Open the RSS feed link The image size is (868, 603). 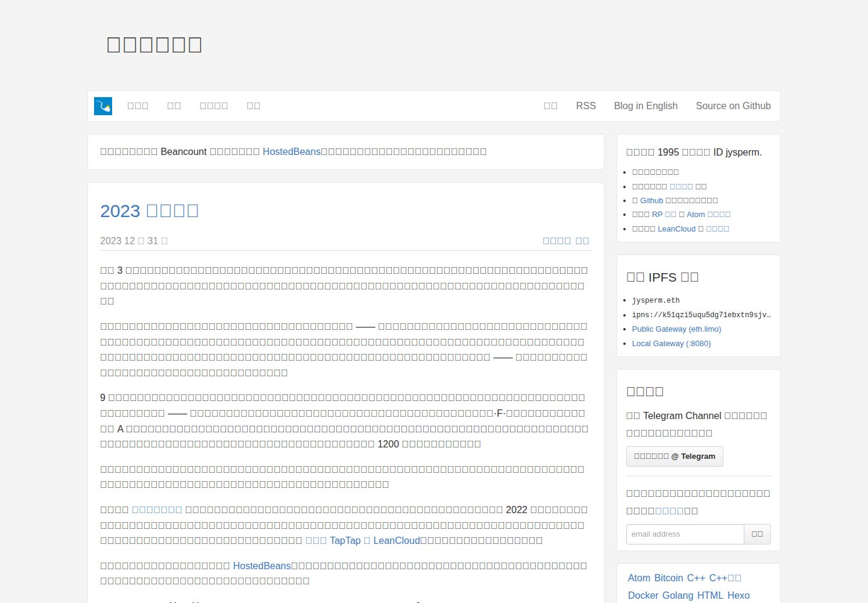point(586,106)
